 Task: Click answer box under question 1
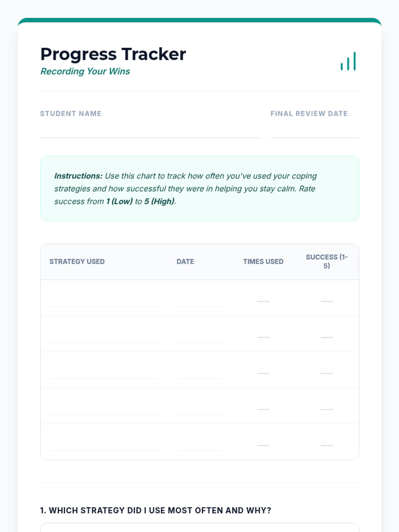[199, 528]
